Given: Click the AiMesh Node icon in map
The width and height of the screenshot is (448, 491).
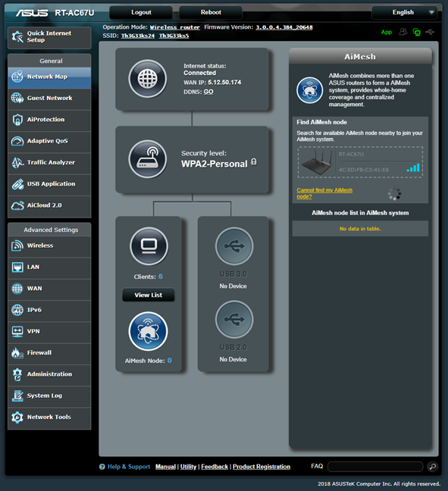Looking at the screenshot, I should pos(148,331).
